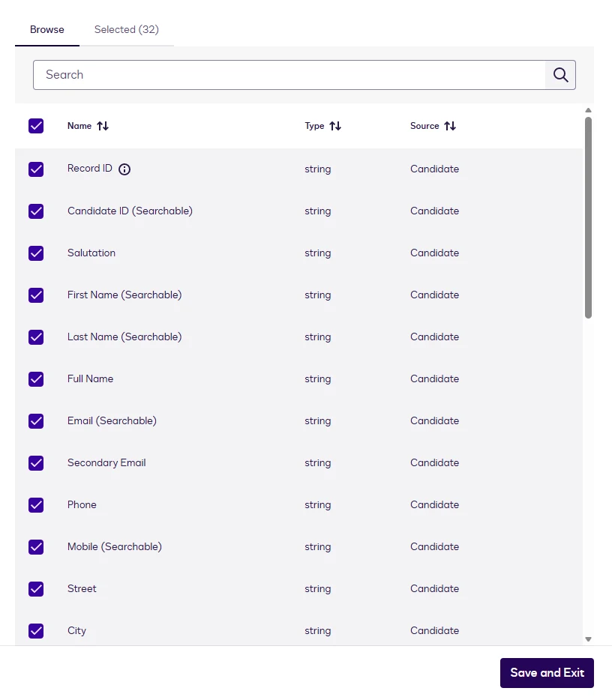The width and height of the screenshot is (612, 700).
Task: Select the Record ID row label
Action: tap(90, 169)
